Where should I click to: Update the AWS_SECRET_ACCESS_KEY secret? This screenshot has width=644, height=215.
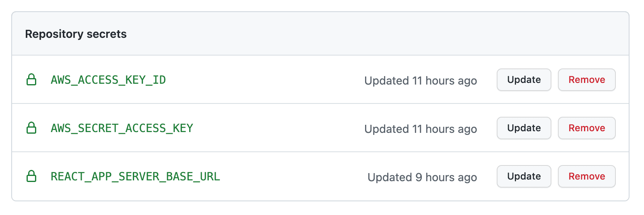tap(524, 128)
